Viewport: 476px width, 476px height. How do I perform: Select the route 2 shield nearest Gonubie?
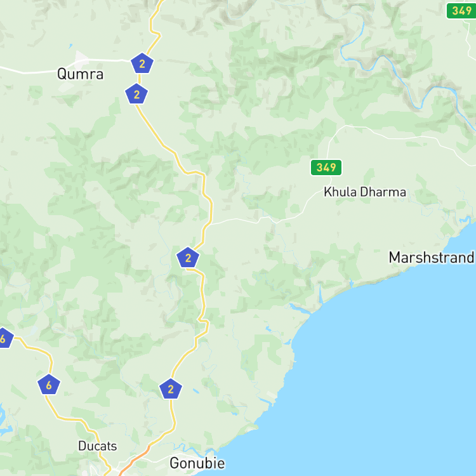point(171,389)
